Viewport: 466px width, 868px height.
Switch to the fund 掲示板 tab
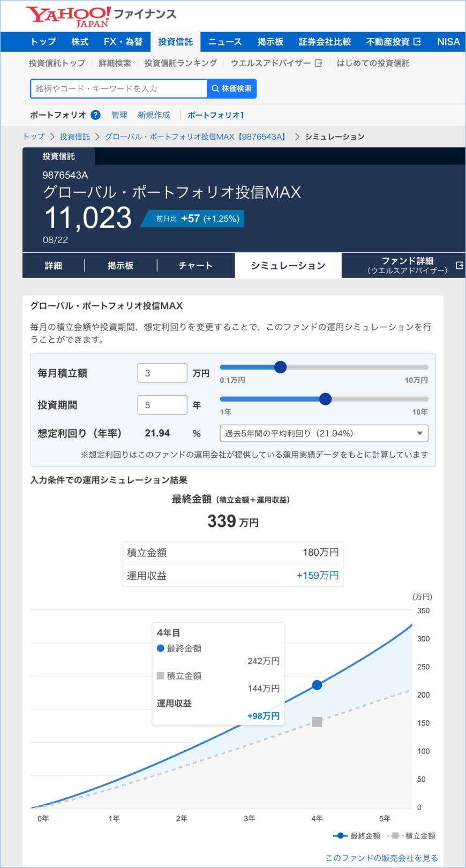click(121, 265)
